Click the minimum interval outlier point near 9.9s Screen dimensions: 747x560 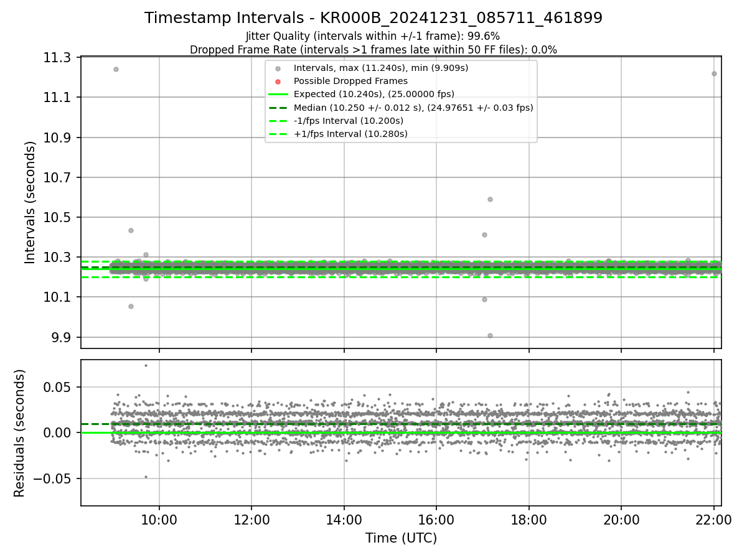(490, 335)
